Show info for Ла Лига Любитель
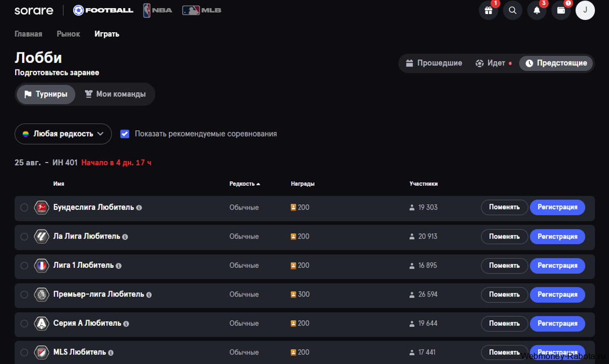The image size is (609, 364). (125, 237)
